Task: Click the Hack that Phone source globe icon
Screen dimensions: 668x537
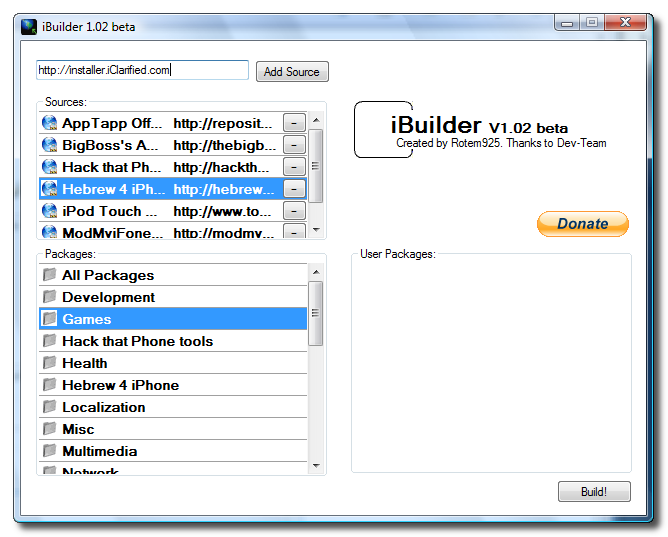Action: click(49, 167)
